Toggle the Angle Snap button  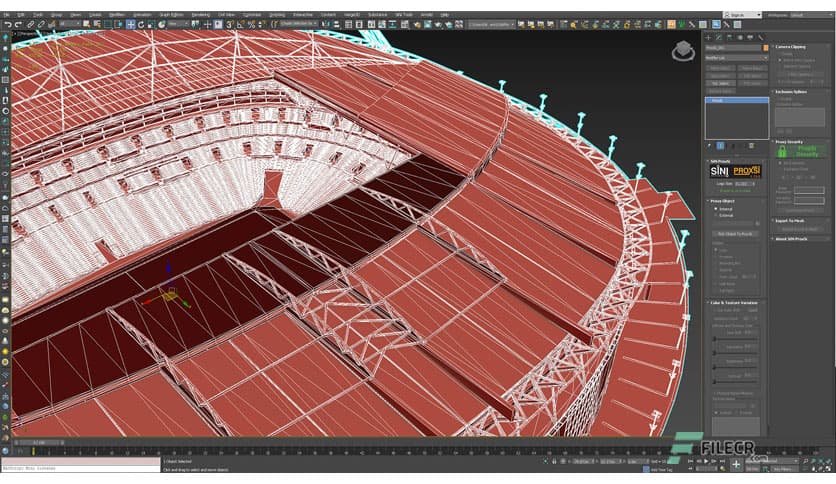(240, 25)
